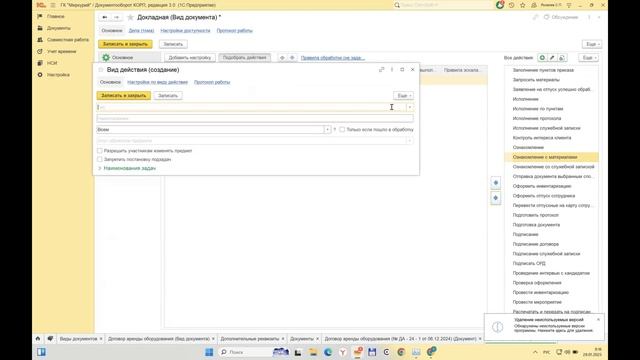
Task: Click pencil edit icon in Все действия
Action: (x=552, y=58)
